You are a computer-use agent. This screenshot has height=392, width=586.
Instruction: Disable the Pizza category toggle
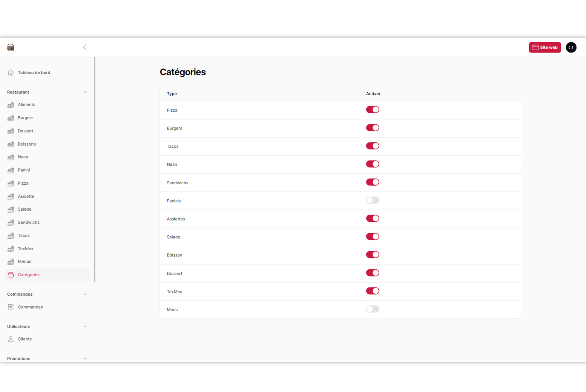click(x=372, y=110)
